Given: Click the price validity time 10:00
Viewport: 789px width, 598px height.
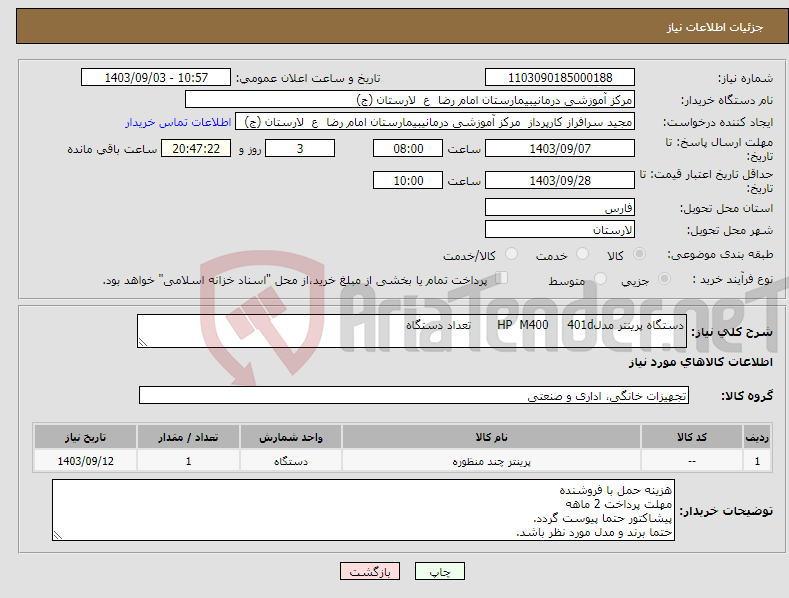Looking at the screenshot, I should click(408, 180).
